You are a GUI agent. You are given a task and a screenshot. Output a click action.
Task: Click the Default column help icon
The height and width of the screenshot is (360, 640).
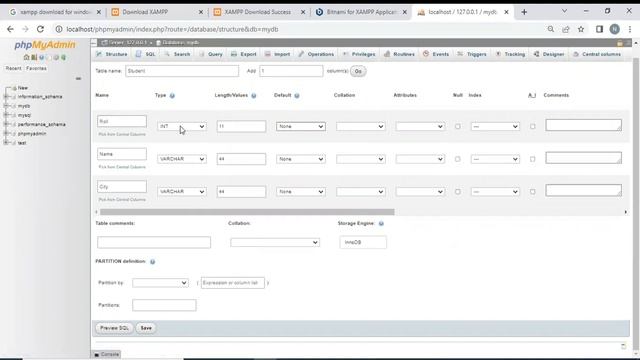[297, 96]
